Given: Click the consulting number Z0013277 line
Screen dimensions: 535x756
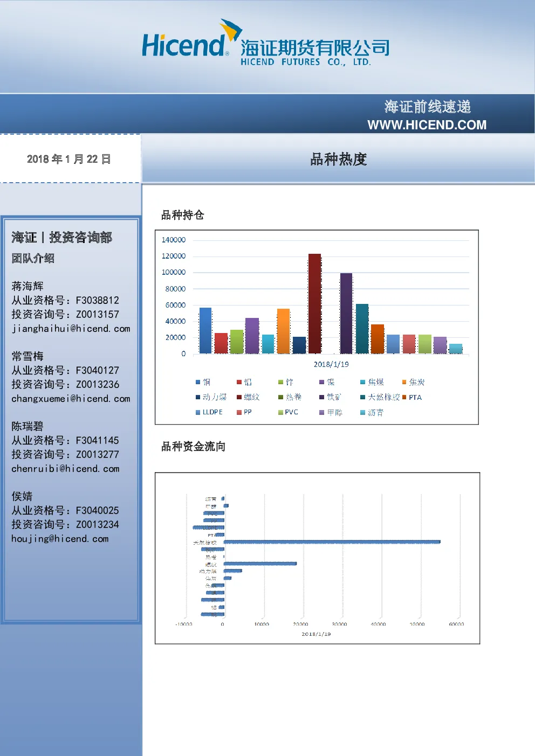Looking at the screenshot, I should pyautogui.click(x=65, y=454).
